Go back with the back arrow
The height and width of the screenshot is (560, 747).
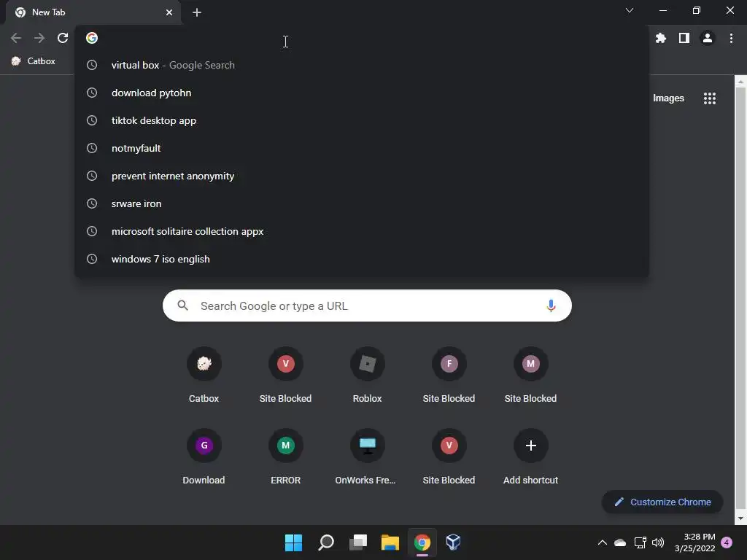(x=16, y=38)
